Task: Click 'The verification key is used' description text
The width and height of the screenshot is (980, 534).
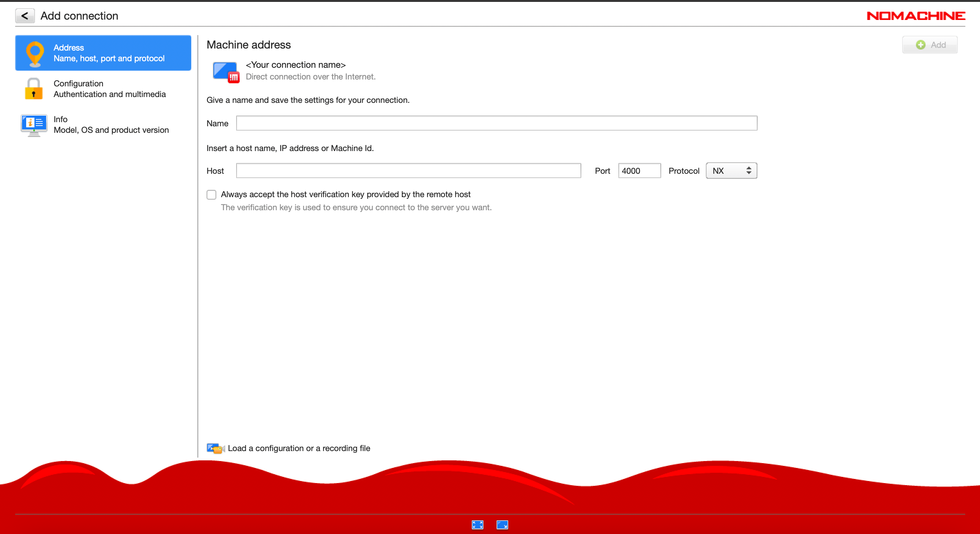Action: coord(356,207)
